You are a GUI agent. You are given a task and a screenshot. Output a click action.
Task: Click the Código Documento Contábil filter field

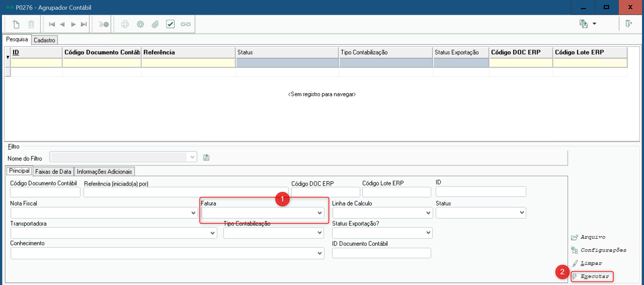point(45,192)
